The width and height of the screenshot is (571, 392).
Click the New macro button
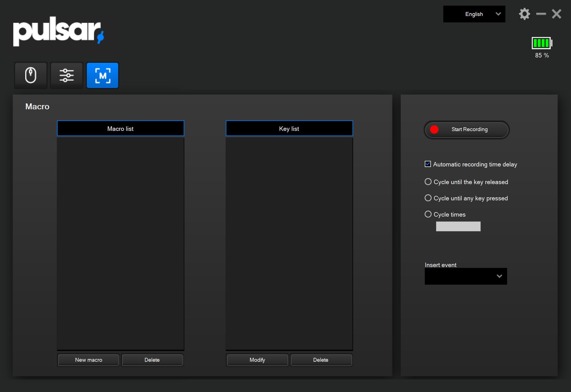click(x=89, y=360)
